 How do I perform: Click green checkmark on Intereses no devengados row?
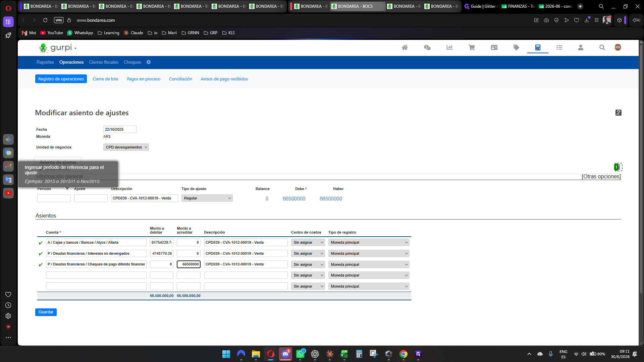coord(41,254)
